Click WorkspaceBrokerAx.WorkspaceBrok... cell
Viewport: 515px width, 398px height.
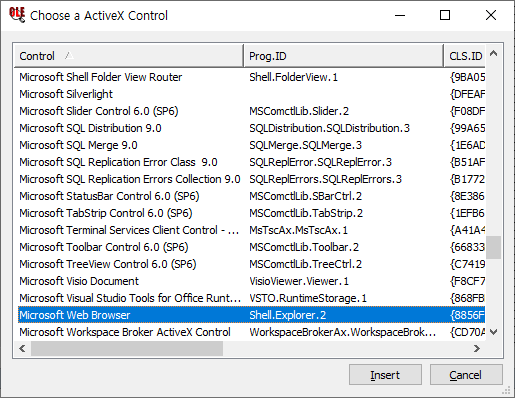pyautogui.click(x=343, y=332)
